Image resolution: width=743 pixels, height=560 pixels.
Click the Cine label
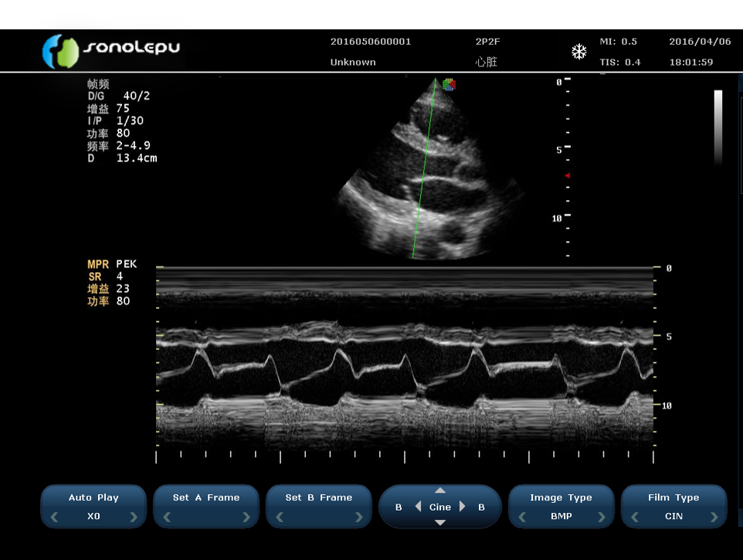click(x=440, y=507)
